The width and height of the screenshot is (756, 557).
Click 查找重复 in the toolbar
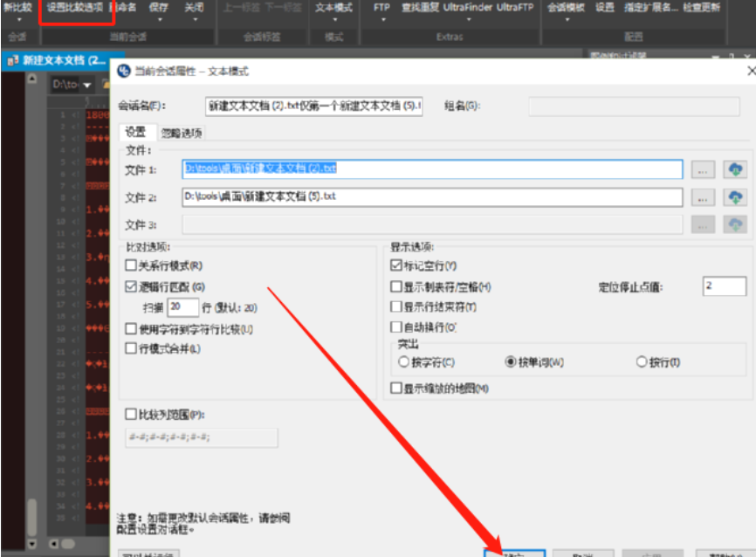click(420, 7)
